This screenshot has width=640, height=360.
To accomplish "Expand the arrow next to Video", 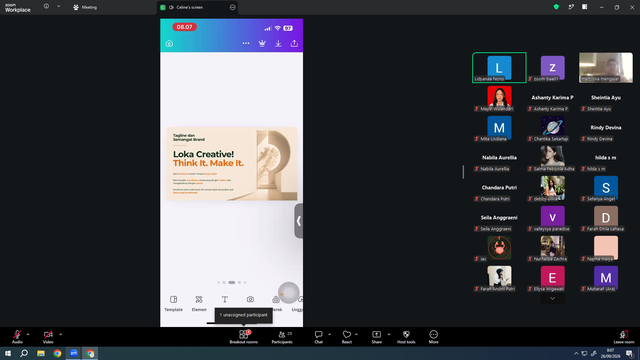I will click(60, 334).
